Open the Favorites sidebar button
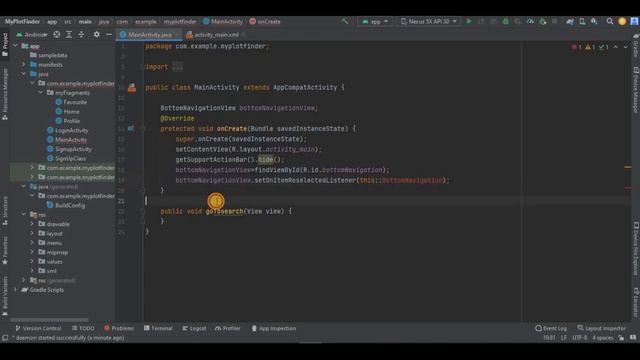 [x=5, y=250]
